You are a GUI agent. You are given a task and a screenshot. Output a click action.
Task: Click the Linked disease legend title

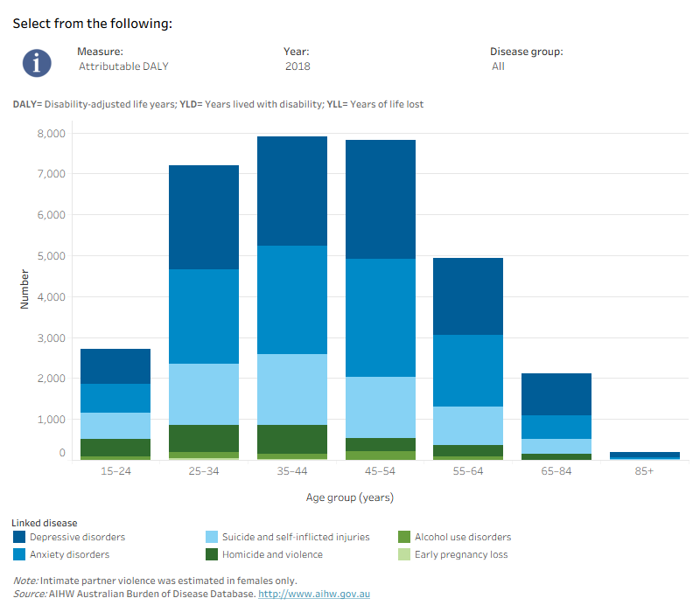(x=45, y=523)
